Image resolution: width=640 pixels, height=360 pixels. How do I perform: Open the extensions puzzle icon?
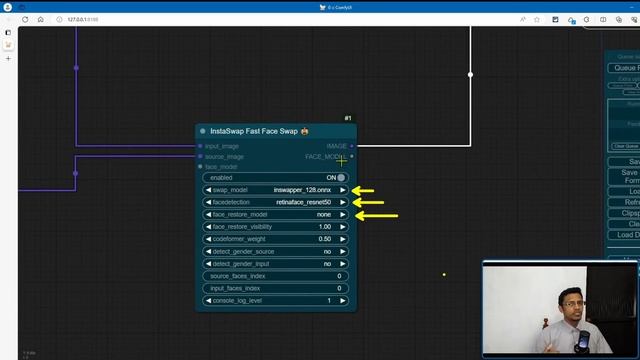pos(587,19)
